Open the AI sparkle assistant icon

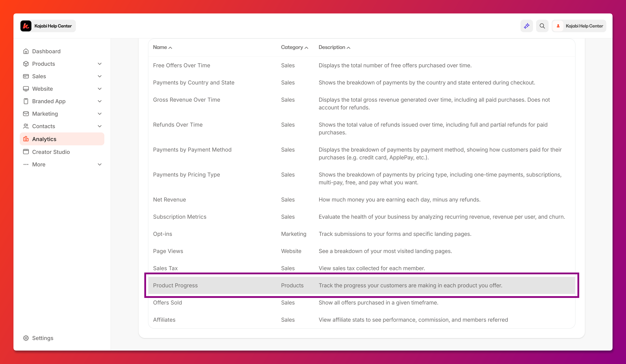[527, 26]
